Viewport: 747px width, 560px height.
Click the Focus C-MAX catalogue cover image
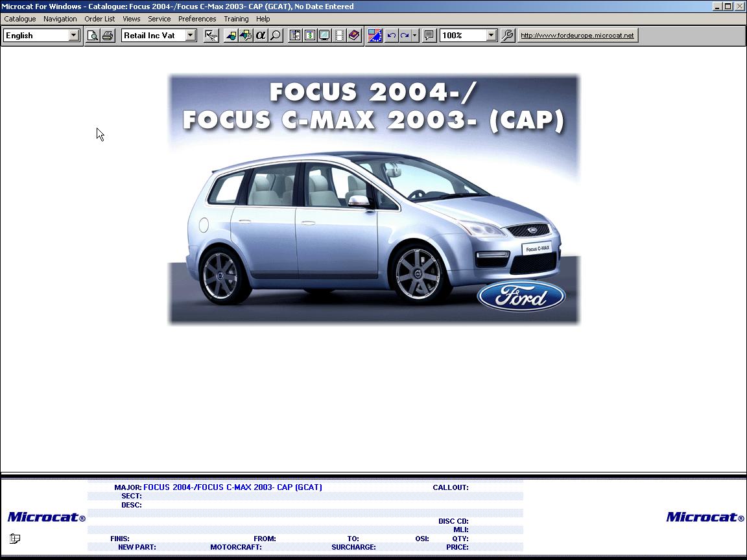374,199
